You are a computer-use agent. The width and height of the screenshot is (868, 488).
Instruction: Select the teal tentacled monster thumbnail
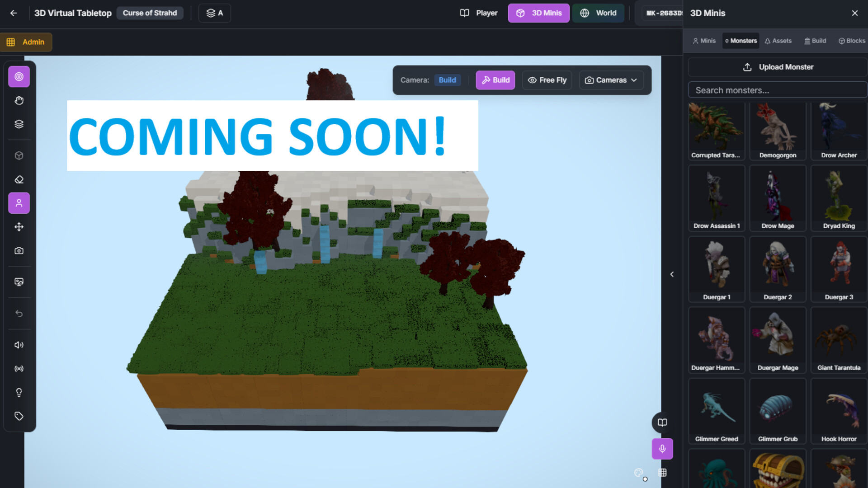click(x=716, y=469)
